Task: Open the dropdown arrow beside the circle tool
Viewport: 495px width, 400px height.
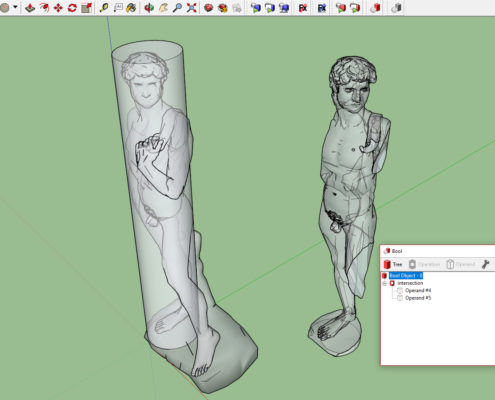Action: [x=15, y=7]
